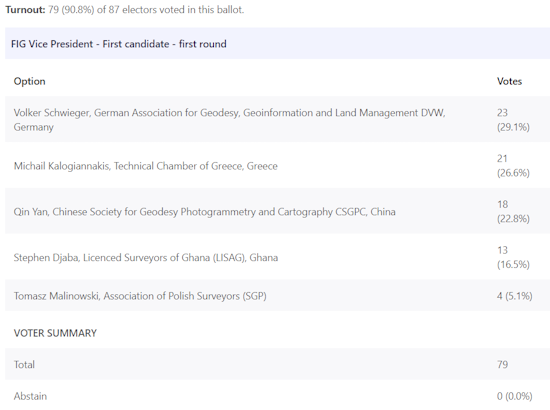Select the Abstain row label
Viewport: 550px width, 410px height.
[30, 396]
